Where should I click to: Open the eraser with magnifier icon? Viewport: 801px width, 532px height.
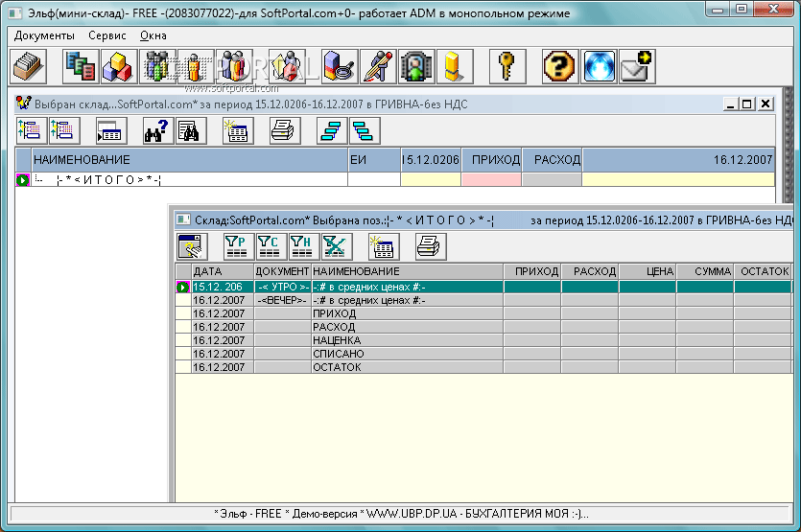tap(340, 66)
